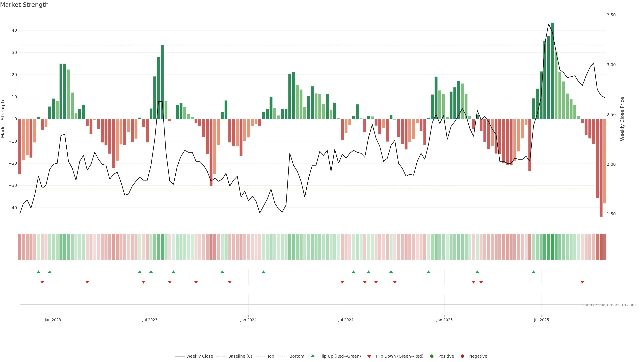Click the source: sharemaestro.com text

[x=609, y=305]
